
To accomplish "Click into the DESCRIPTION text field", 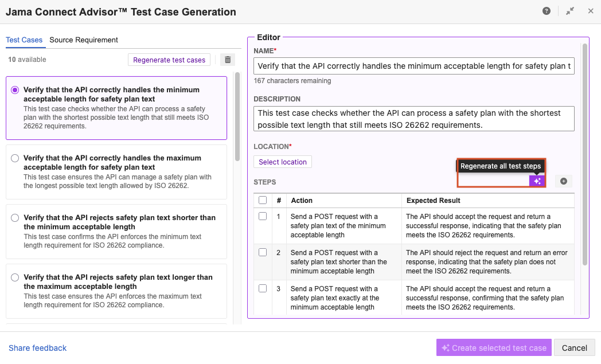I will click(x=414, y=119).
